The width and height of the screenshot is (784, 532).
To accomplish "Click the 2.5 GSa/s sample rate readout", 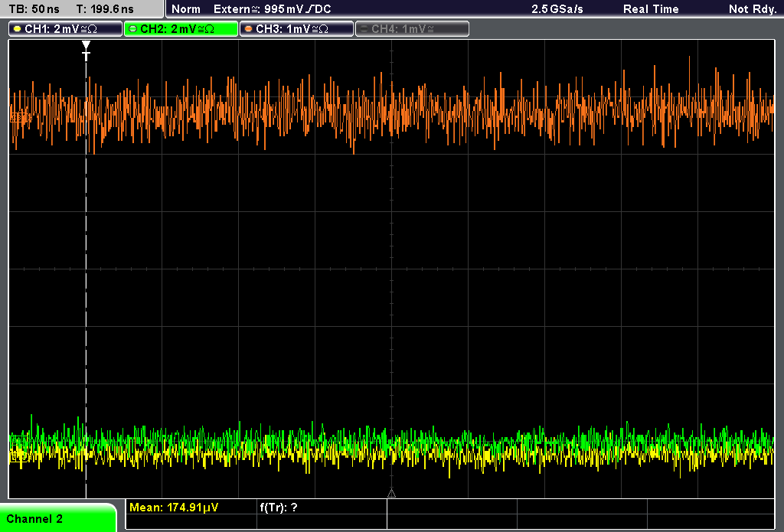I will 557,9.
